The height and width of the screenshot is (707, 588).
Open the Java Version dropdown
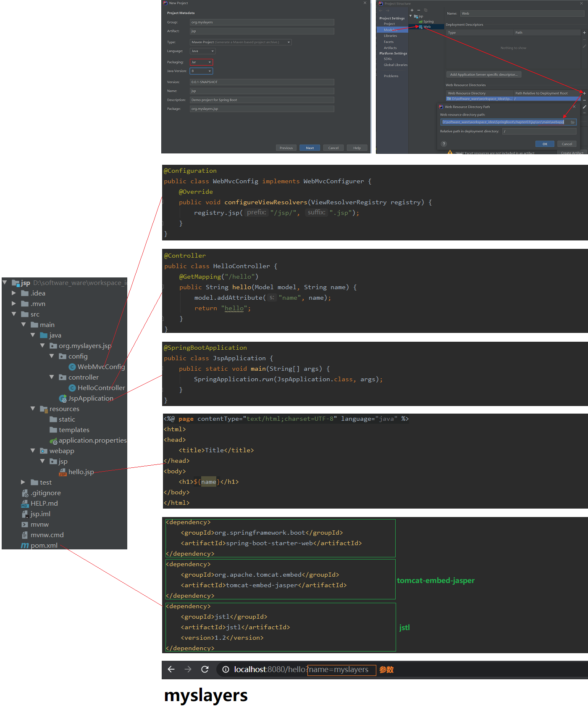(202, 71)
